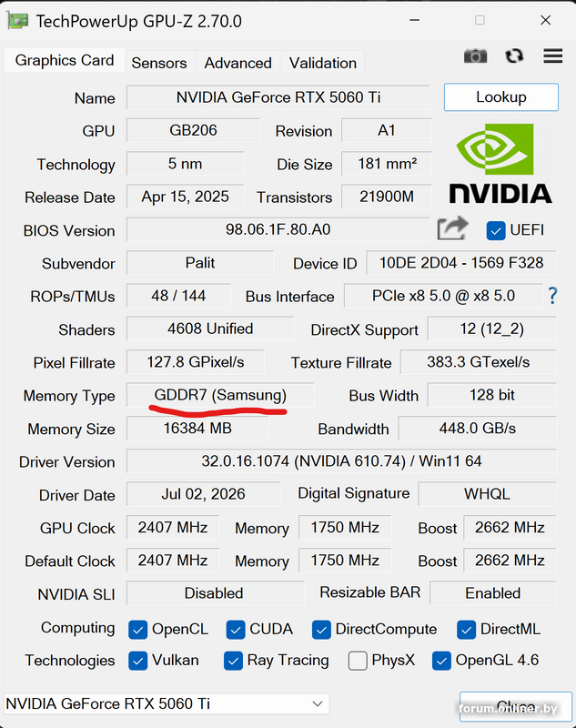Toggle the Ray Tracing checkbox

coord(233,661)
